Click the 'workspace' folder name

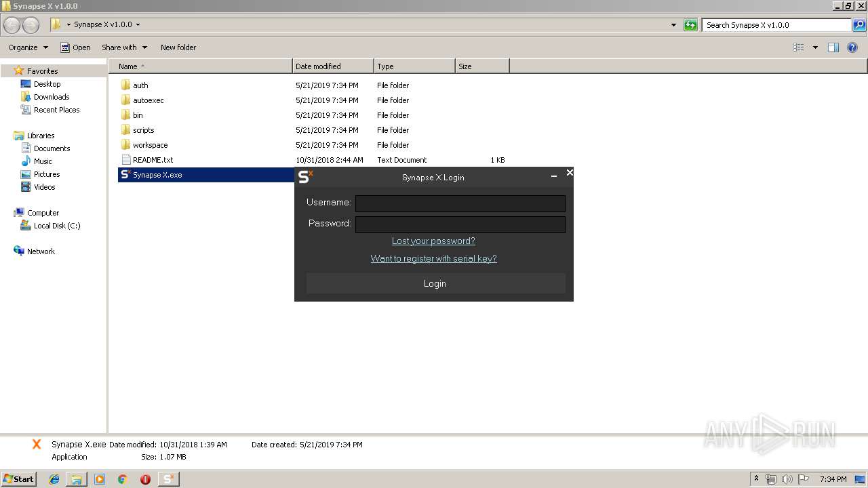click(x=150, y=145)
